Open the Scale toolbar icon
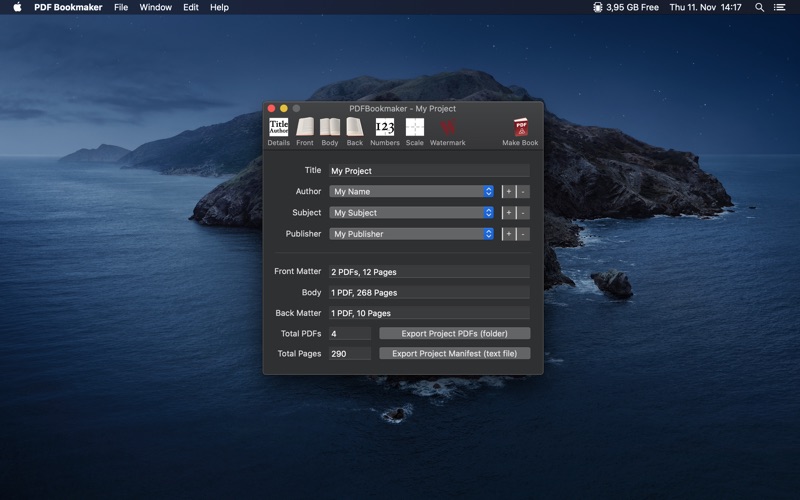Viewport: 800px width, 500px height. pyautogui.click(x=414, y=132)
